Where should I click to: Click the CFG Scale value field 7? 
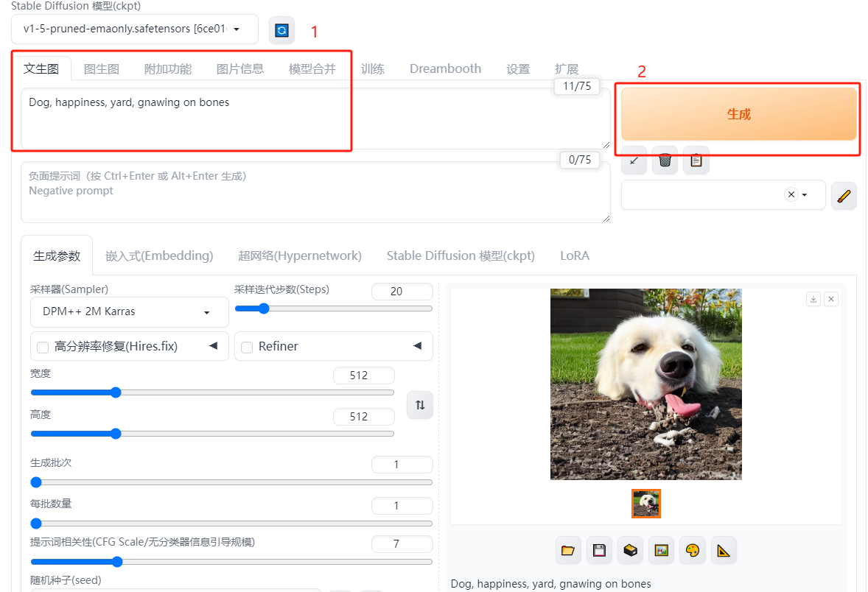pos(402,544)
